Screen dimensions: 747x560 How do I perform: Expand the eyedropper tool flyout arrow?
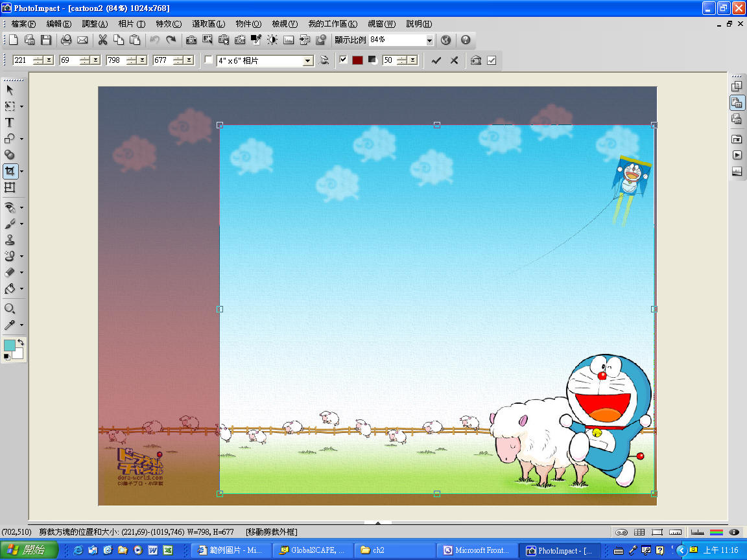21,325
